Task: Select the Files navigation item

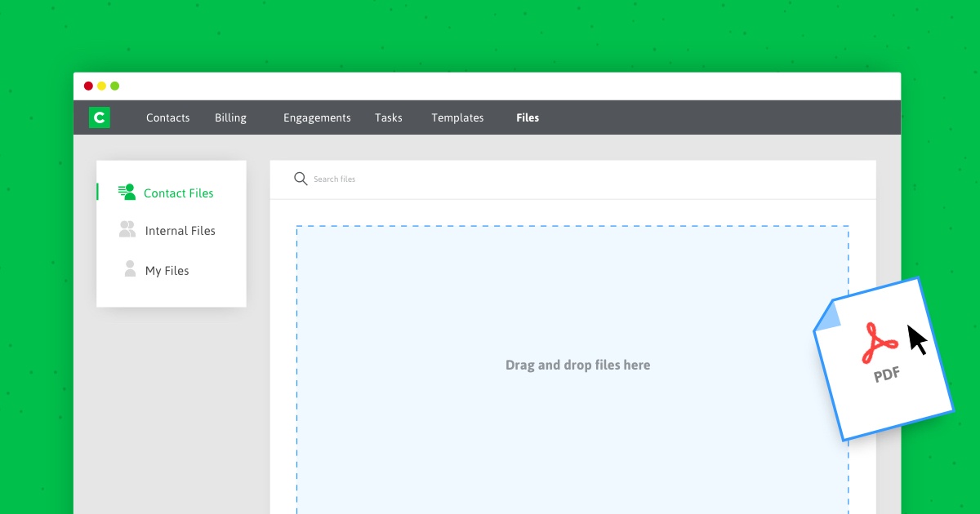Action: tap(528, 117)
